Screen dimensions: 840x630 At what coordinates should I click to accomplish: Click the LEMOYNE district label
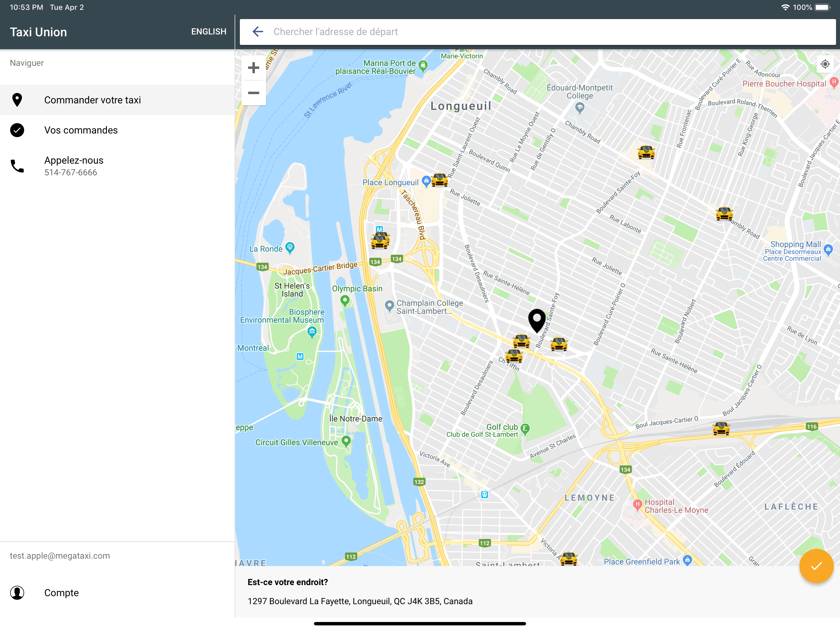pyautogui.click(x=589, y=498)
